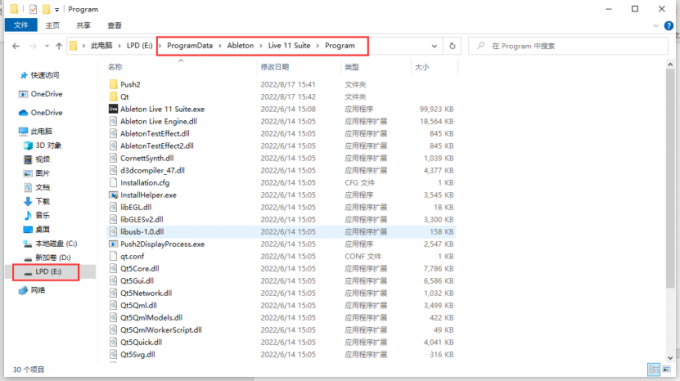Switch to the 查看 ribbon tab

point(114,26)
